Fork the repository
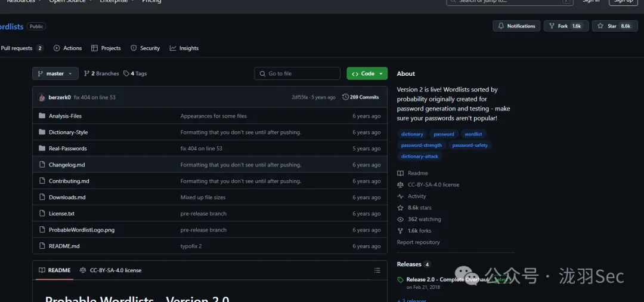 point(566,26)
